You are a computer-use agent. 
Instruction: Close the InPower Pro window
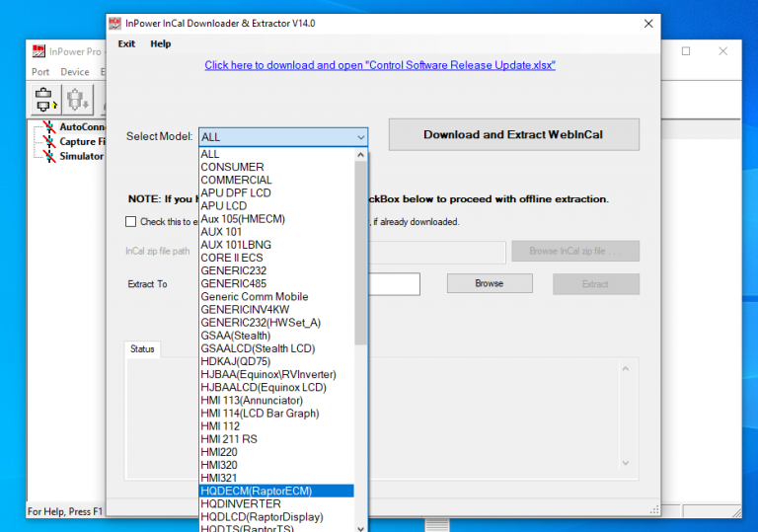pyautogui.click(x=722, y=50)
